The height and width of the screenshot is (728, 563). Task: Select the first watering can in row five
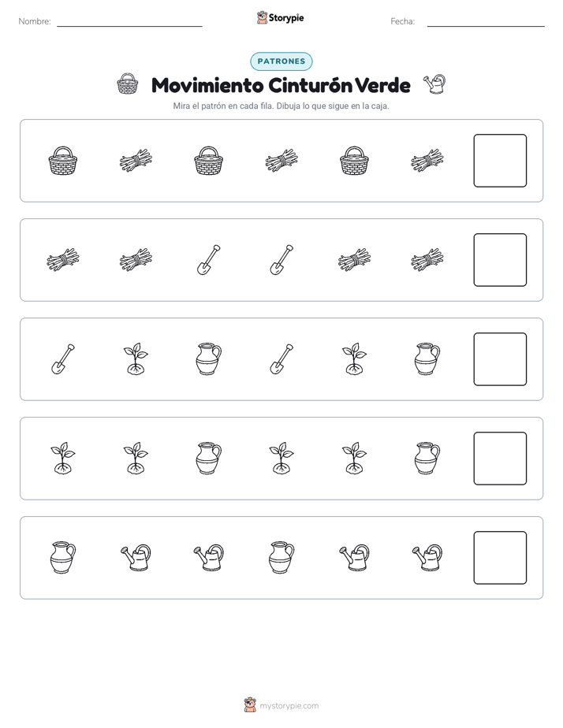click(136, 557)
